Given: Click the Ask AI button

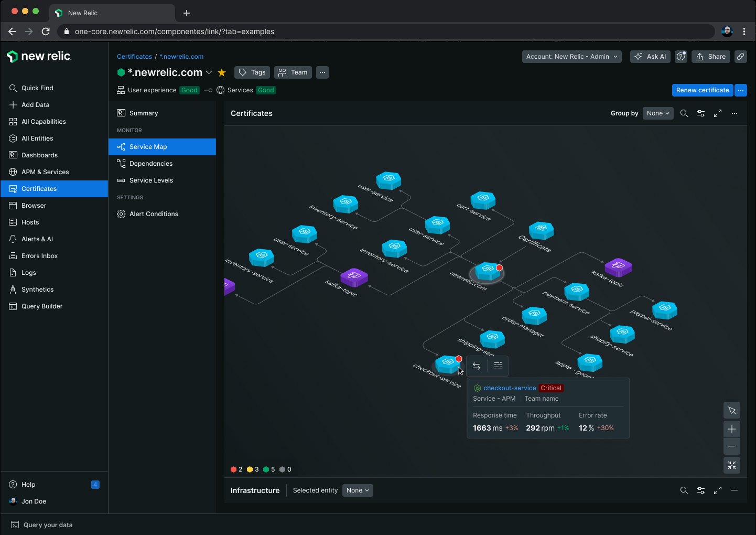Looking at the screenshot, I should [650, 57].
